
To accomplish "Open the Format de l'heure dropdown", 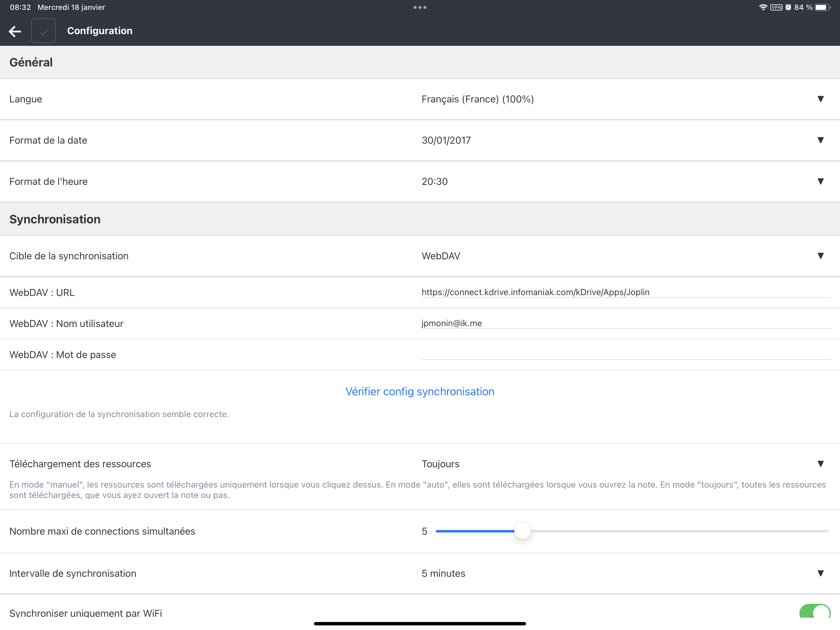I will [x=820, y=181].
